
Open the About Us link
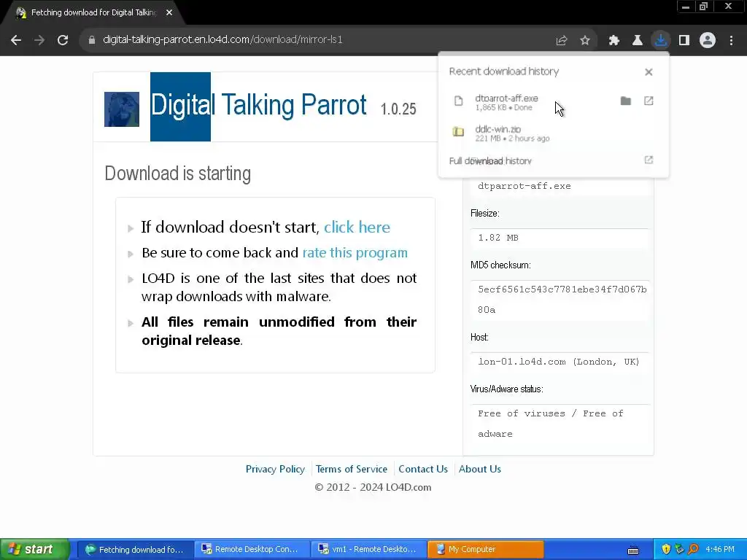(480, 469)
